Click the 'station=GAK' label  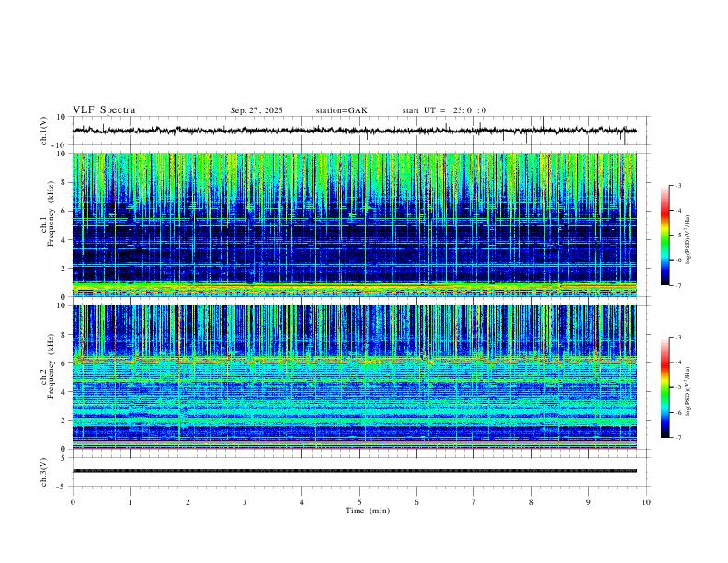(341, 110)
